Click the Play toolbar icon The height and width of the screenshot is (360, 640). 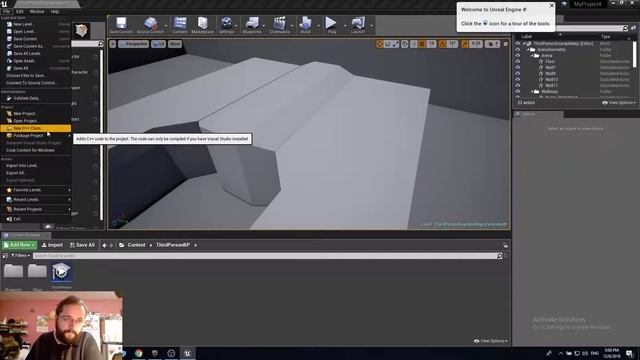coord(331,25)
